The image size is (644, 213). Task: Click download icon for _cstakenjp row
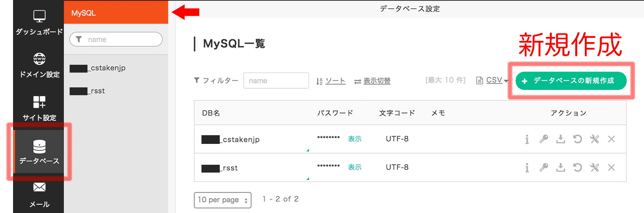(x=561, y=139)
